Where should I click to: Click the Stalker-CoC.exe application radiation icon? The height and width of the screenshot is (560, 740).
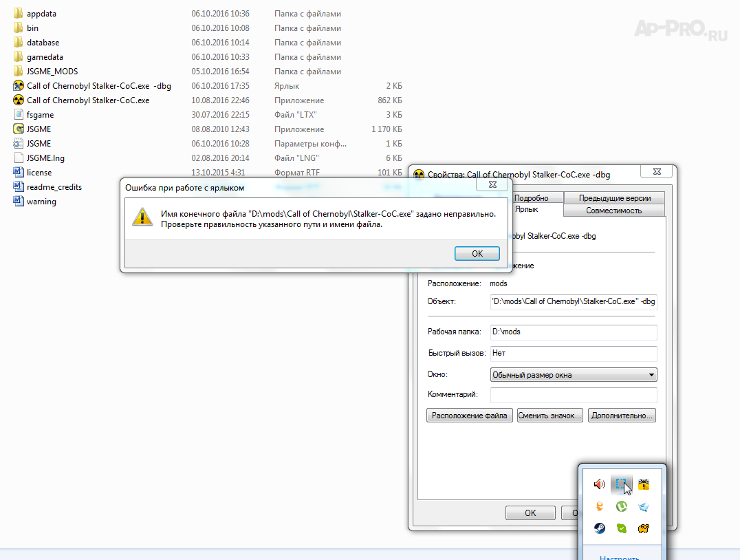(19, 100)
